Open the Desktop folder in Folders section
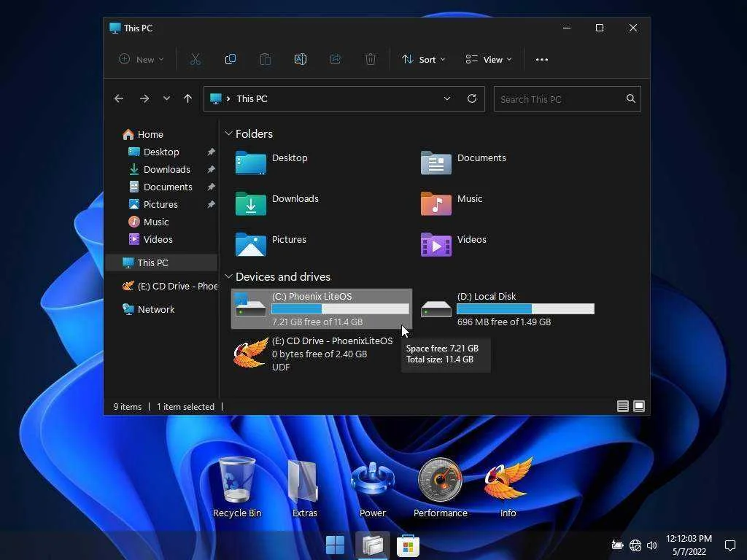Screen dimensions: 747x560 pyautogui.click(x=271, y=163)
